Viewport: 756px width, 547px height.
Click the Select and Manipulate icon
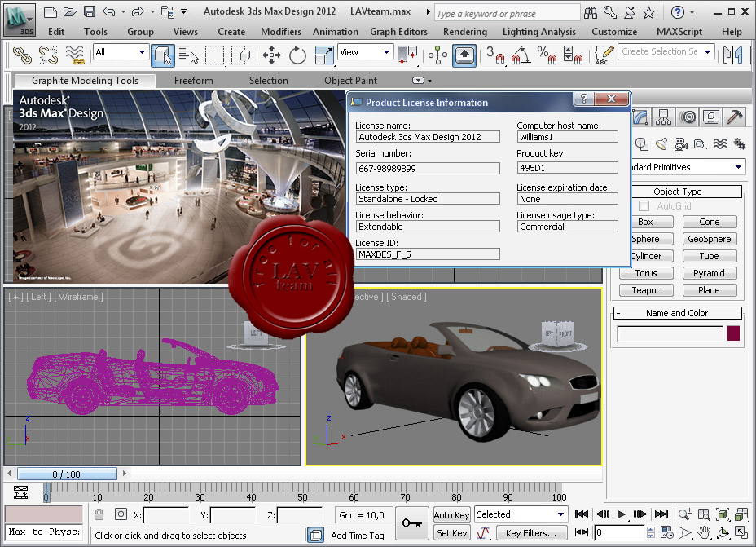pyautogui.click(x=437, y=55)
